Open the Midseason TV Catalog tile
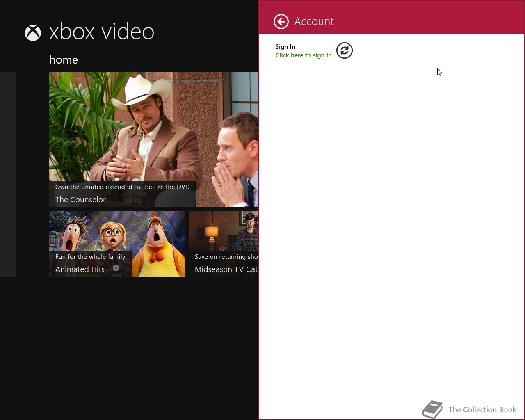 [224, 244]
